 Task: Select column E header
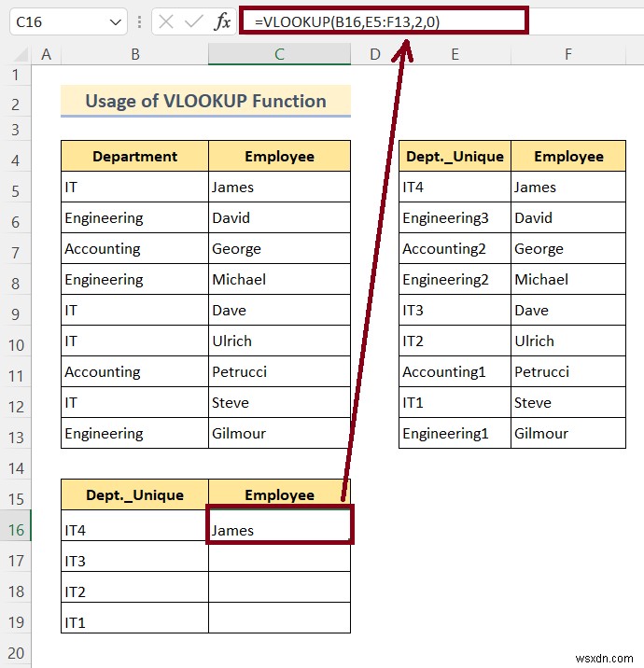point(455,54)
